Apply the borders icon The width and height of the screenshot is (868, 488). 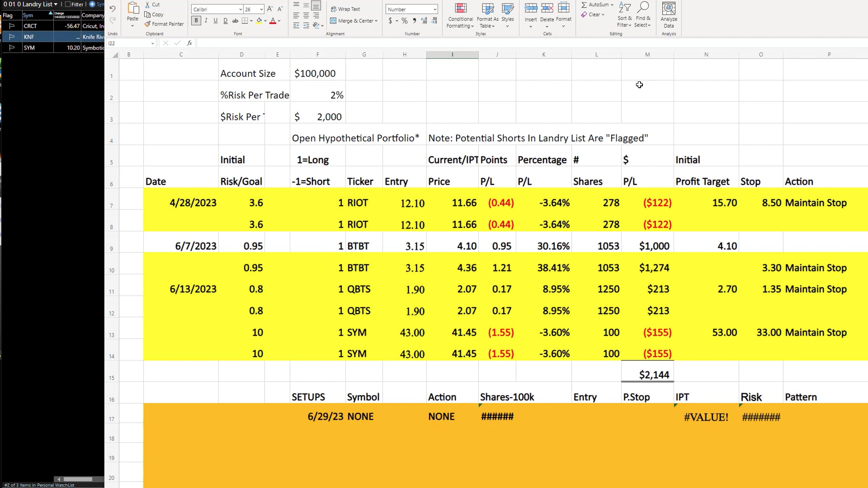point(245,21)
